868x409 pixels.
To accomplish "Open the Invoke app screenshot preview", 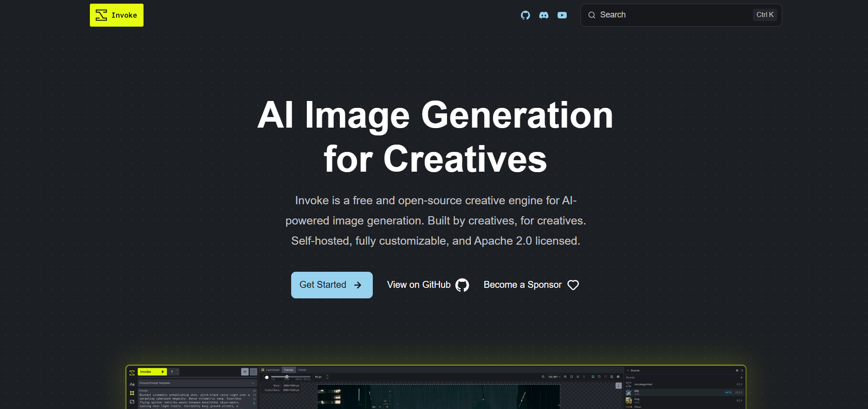I will tap(436, 387).
